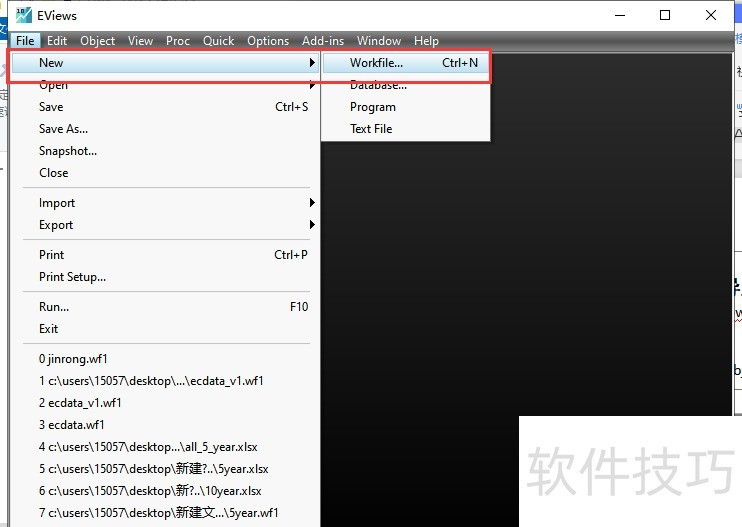Screen dimensions: 742x527
Task: Choose Run... in the File menu
Action: tap(164, 307)
